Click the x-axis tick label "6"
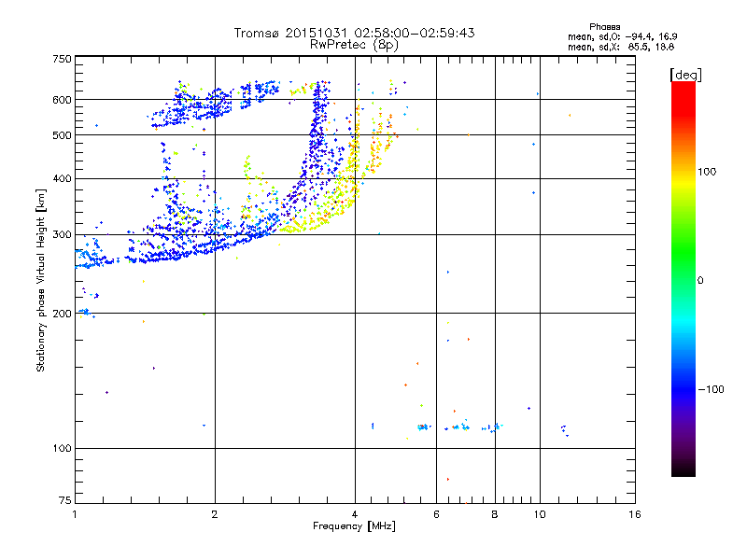This screenshot has height=560, width=747. point(436,514)
